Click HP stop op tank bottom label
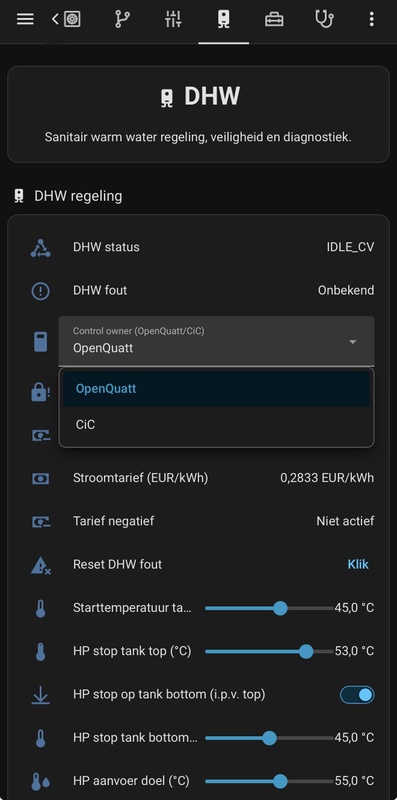 point(169,695)
